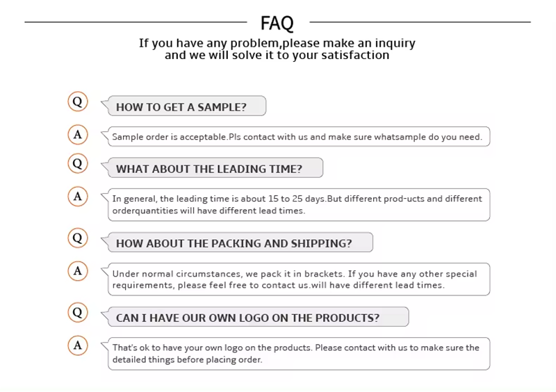The height and width of the screenshot is (392, 556).
Task: Click the Q icon beside the sample question
Action: pos(77,102)
